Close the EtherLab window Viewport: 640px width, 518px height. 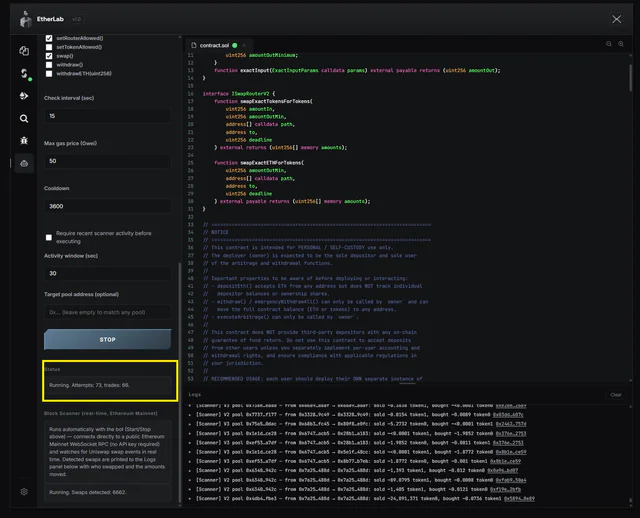[x=616, y=19]
